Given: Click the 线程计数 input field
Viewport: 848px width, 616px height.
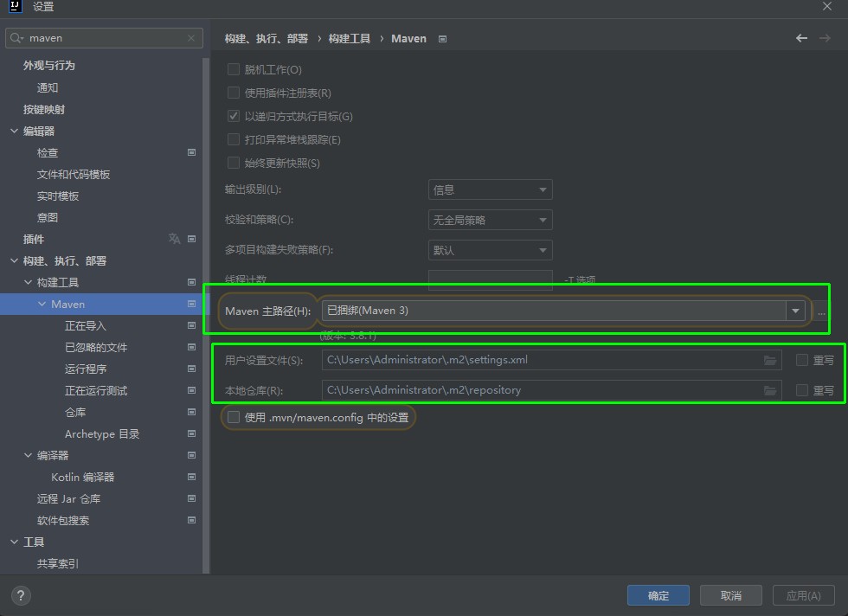Looking at the screenshot, I should (490, 279).
